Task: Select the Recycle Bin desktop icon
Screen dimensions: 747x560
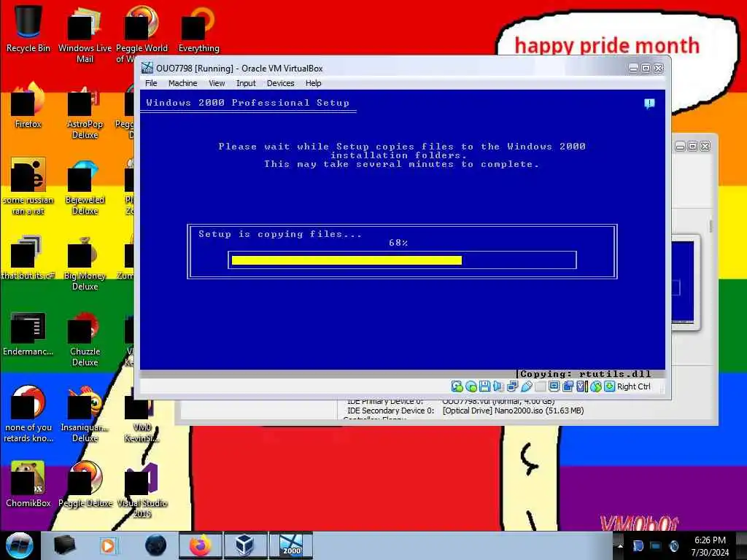Action: click(x=28, y=28)
